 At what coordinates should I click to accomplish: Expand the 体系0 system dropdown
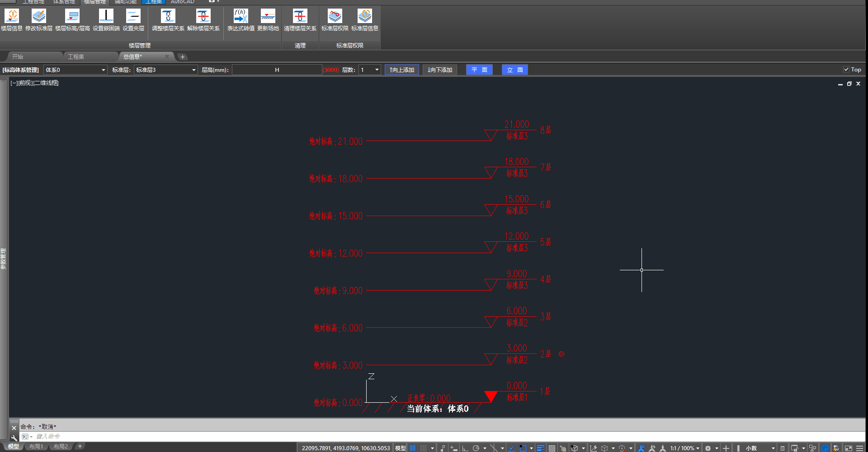pos(103,70)
